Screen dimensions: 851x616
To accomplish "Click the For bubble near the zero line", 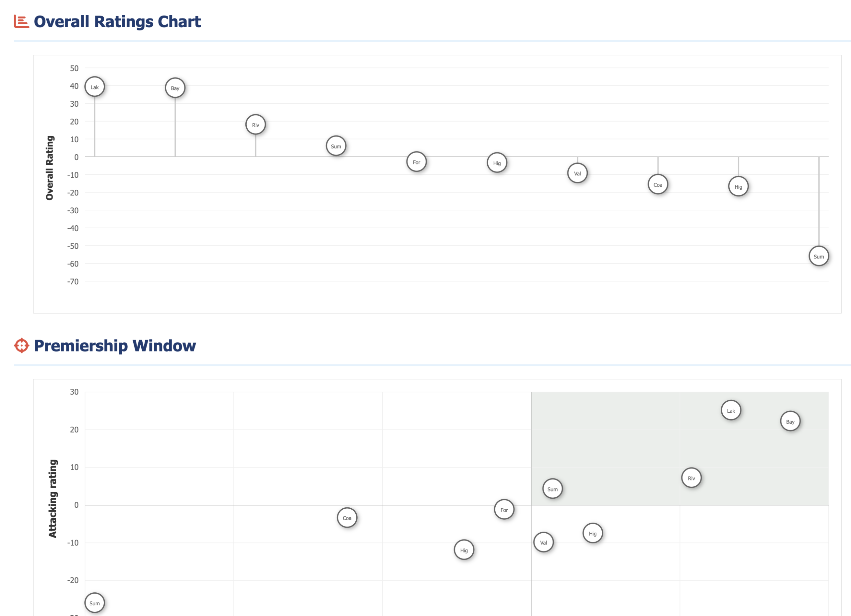I will click(x=504, y=510).
